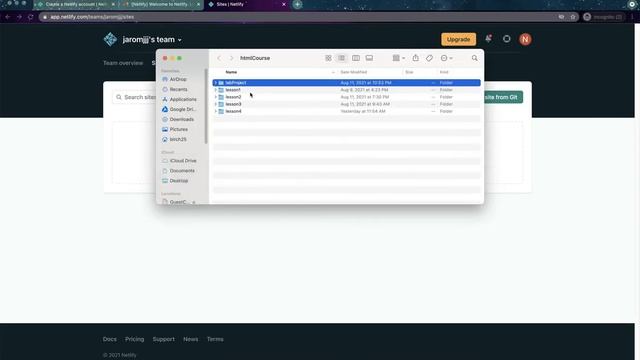640x360 pixels.
Task: Switch to the Create a Netlify account tab
Action: pyautogui.click(x=75, y=4)
